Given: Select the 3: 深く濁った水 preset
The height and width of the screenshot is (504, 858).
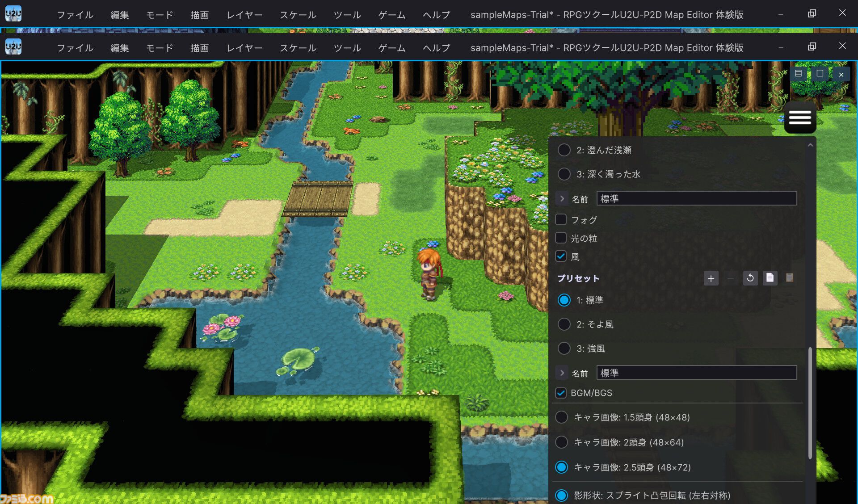Looking at the screenshot, I should [x=564, y=174].
